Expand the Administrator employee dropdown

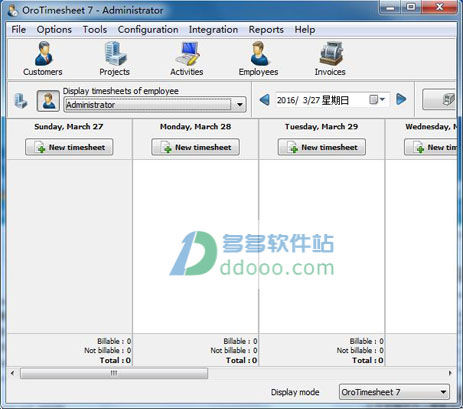(x=240, y=105)
